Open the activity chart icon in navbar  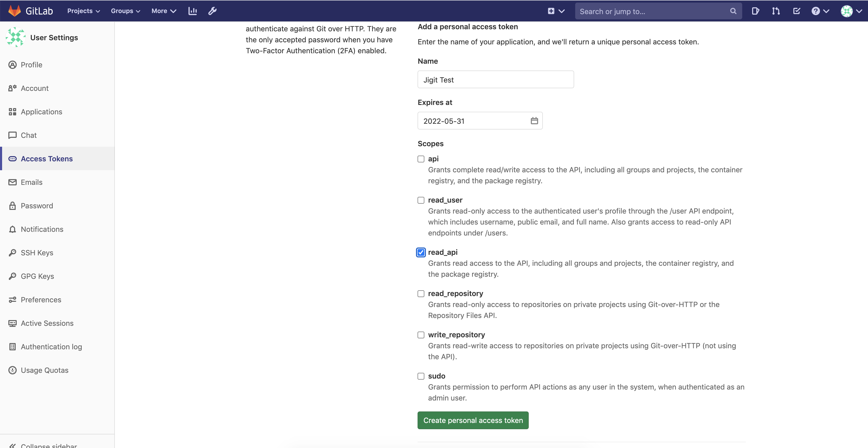coord(192,11)
